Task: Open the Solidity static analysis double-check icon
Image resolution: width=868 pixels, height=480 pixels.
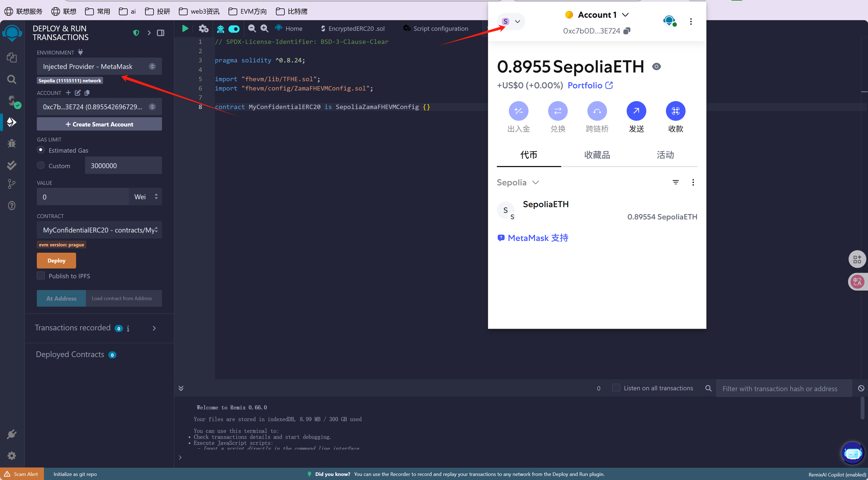Action: point(12,165)
